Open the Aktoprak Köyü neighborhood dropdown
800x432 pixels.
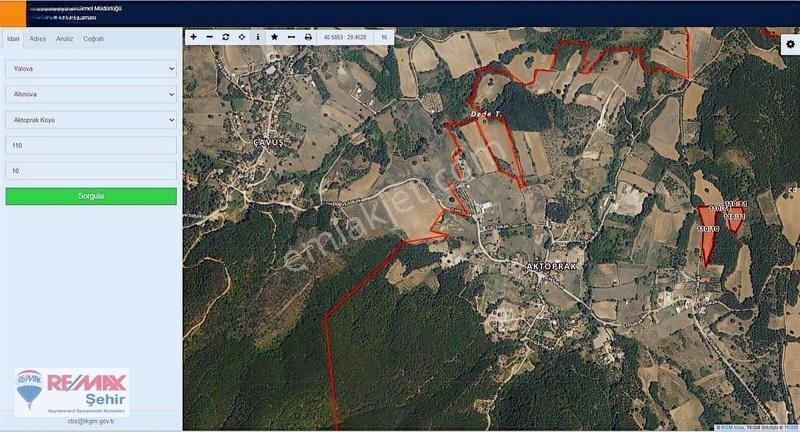point(91,120)
